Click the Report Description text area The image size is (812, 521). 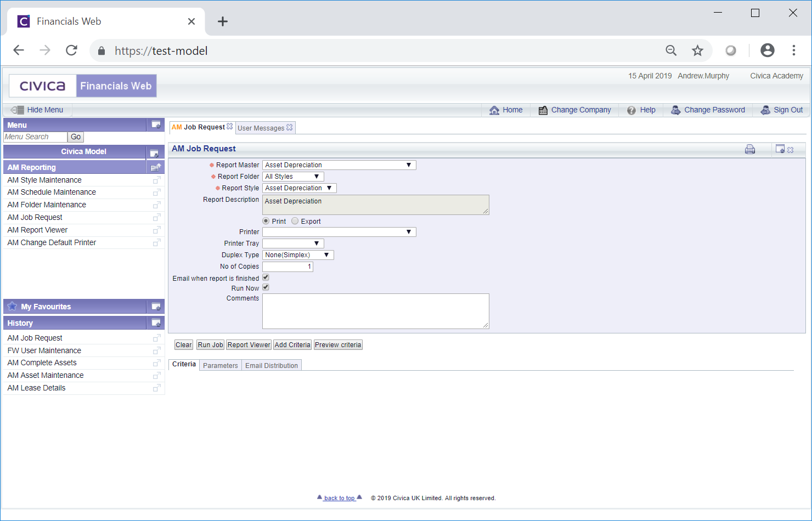pos(376,205)
